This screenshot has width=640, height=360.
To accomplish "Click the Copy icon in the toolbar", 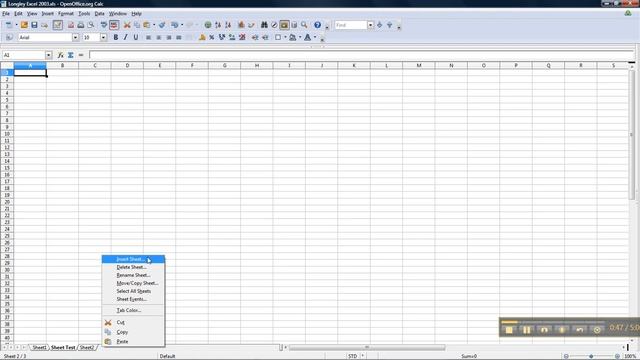I will click(x=137, y=25).
